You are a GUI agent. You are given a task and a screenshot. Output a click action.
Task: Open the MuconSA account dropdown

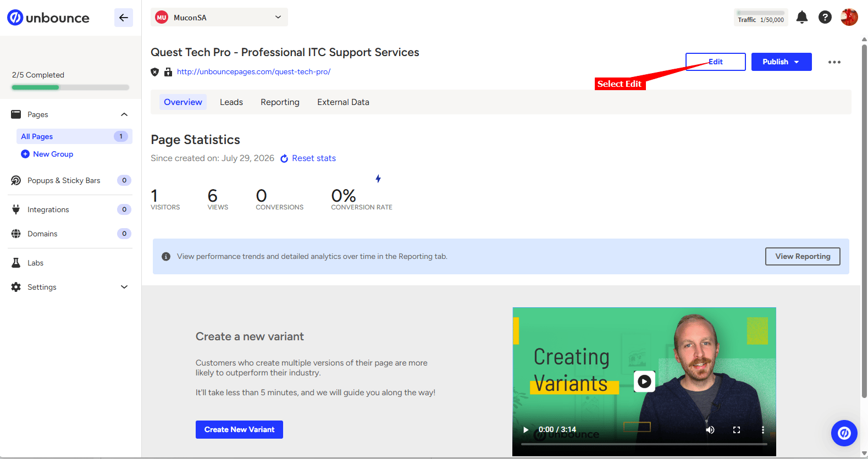tap(219, 18)
